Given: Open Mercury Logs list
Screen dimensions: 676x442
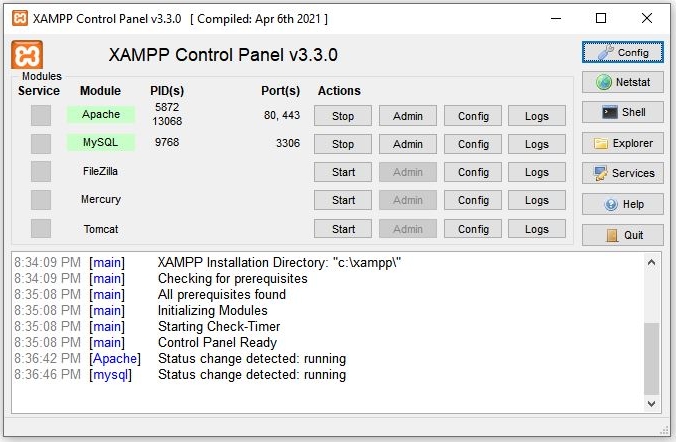Looking at the screenshot, I should [x=537, y=200].
